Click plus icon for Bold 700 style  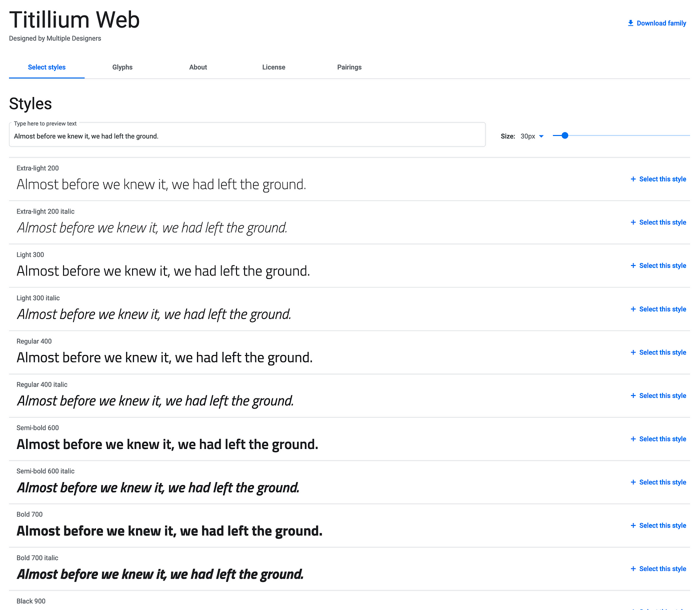click(633, 525)
